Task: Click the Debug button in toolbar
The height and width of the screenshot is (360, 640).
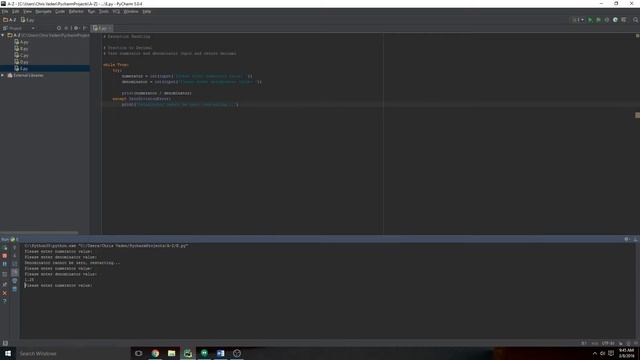Action: point(598,20)
